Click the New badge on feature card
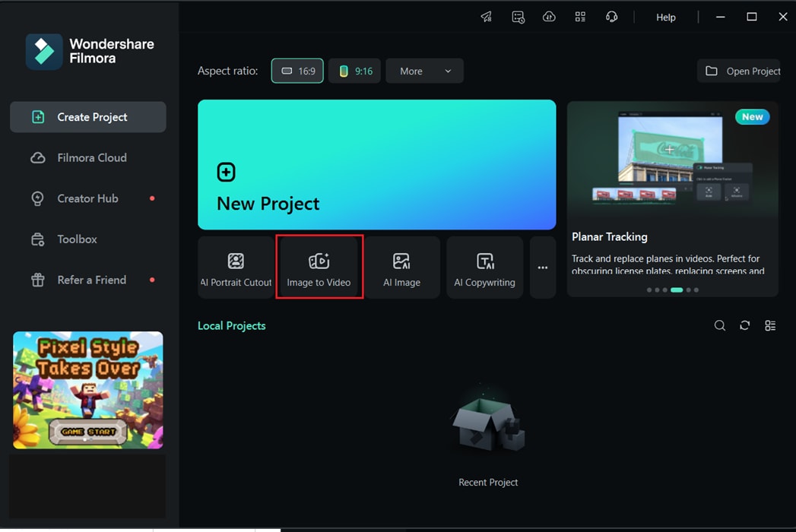This screenshot has height=532, width=796. coord(753,117)
